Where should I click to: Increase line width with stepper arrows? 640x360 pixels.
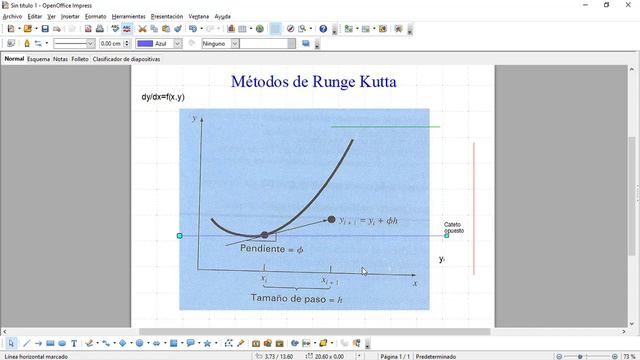[x=127, y=41]
